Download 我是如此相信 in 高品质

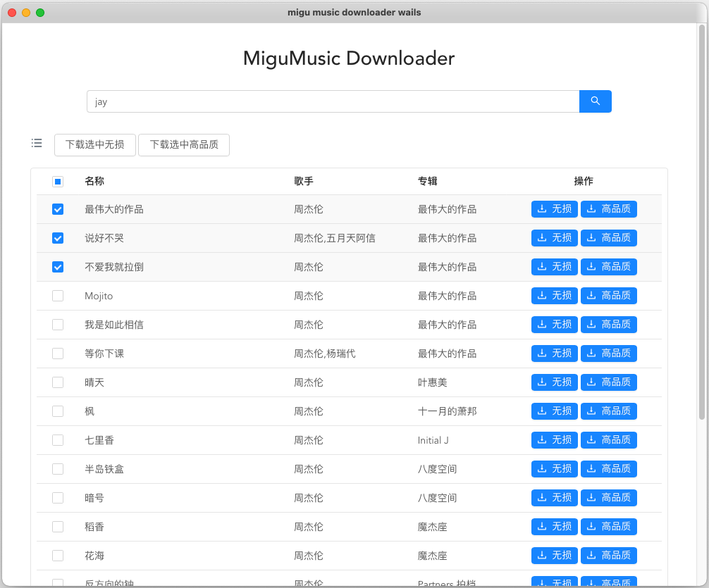click(609, 325)
